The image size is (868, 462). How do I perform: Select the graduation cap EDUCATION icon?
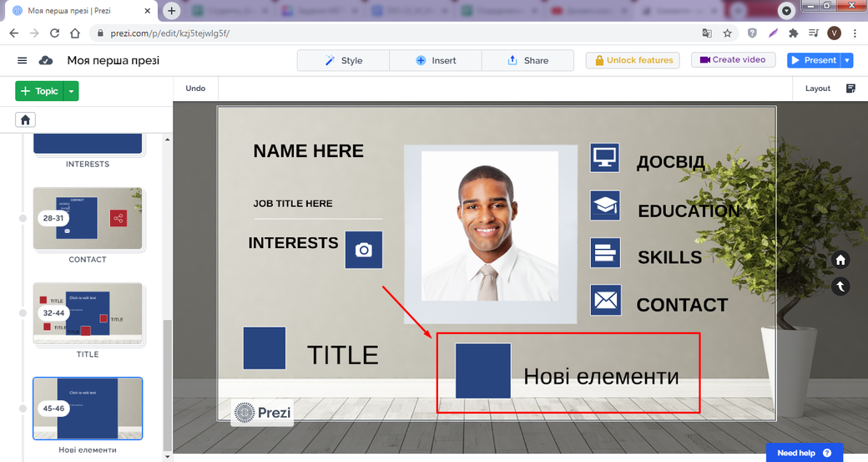pyautogui.click(x=605, y=206)
